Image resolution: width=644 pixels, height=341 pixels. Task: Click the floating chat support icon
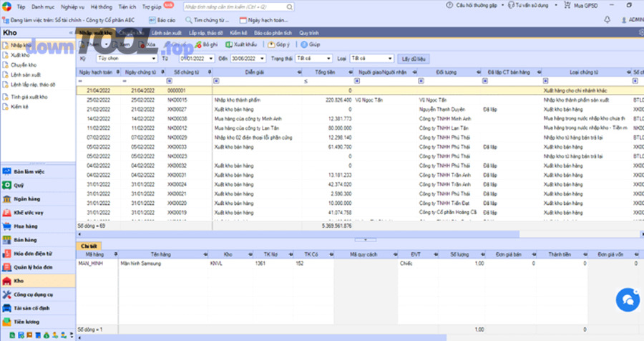click(x=626, y=298)
